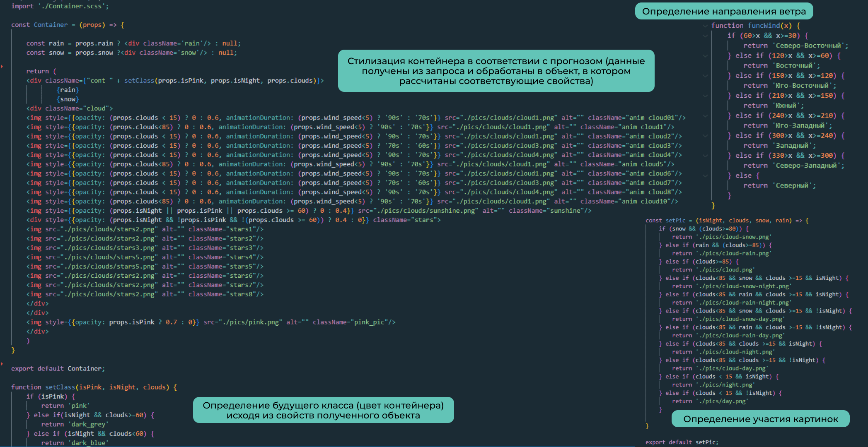Click the return 'Южный' line
The height and width of the screenshot is (447, 868).
click(774, 106)
